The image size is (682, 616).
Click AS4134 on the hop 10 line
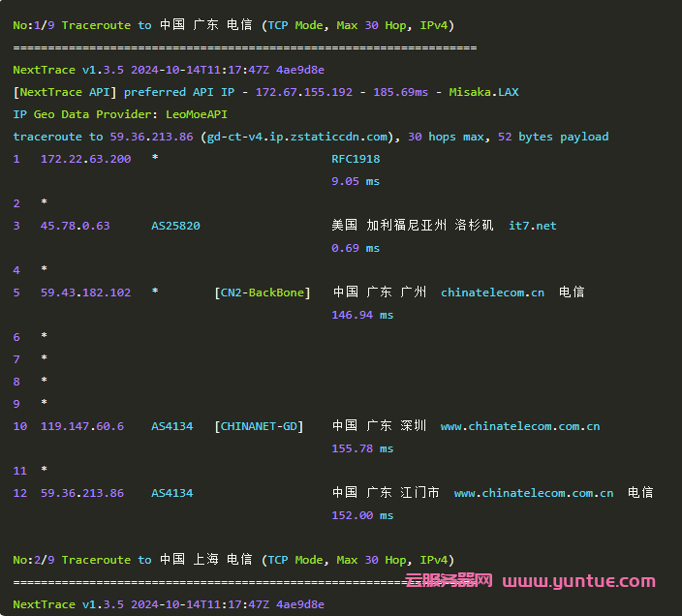[x=171, y=426]
